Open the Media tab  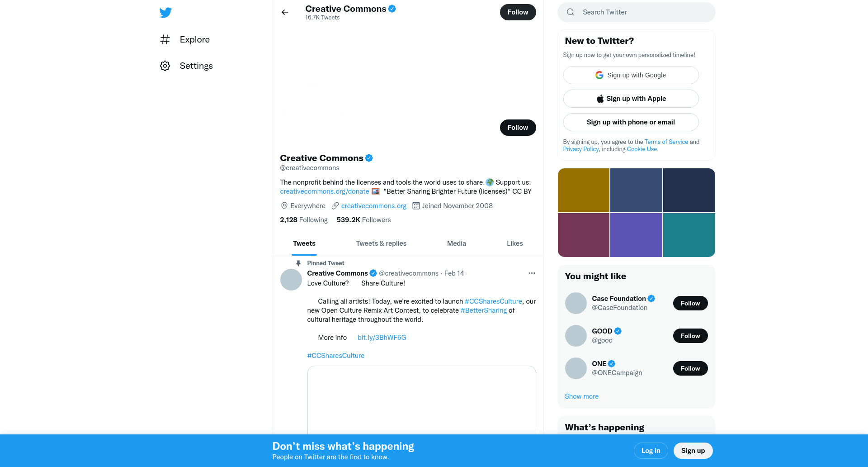pyautogui.click(x=457, y=243)
